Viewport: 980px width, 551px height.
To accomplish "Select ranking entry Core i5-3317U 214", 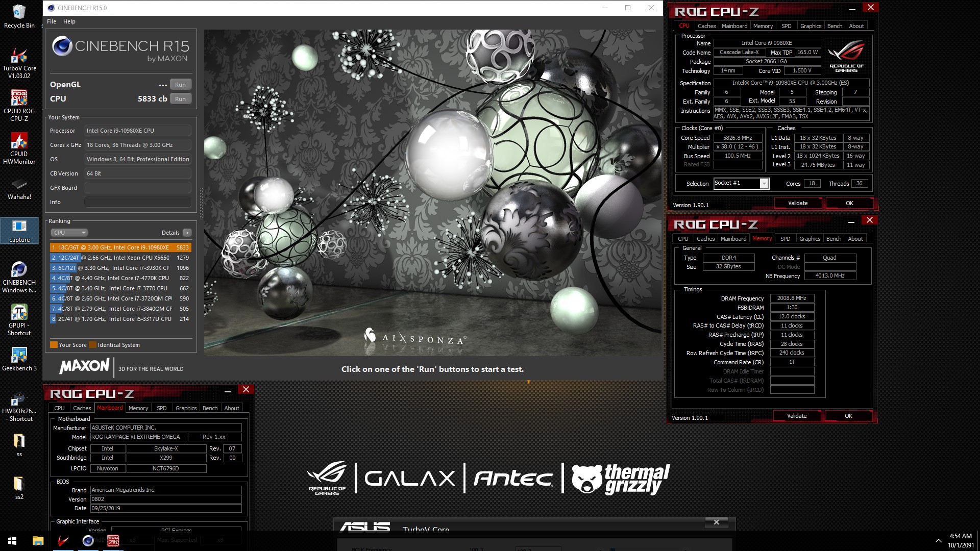I will (120, 319).
